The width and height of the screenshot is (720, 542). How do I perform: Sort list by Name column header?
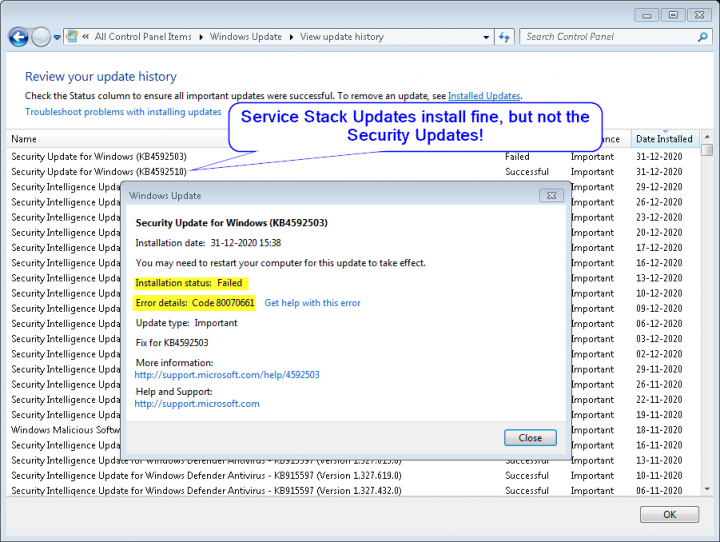(x=24, y=139)
